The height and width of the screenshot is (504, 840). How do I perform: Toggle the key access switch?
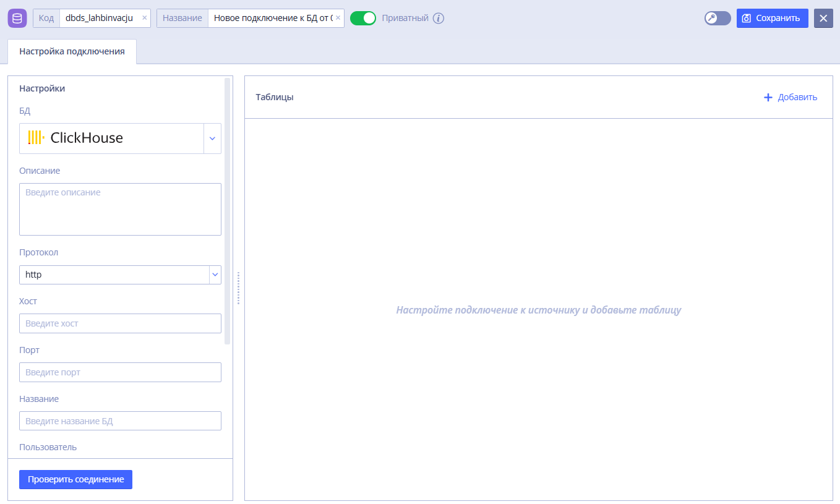(x=718, y=18)
